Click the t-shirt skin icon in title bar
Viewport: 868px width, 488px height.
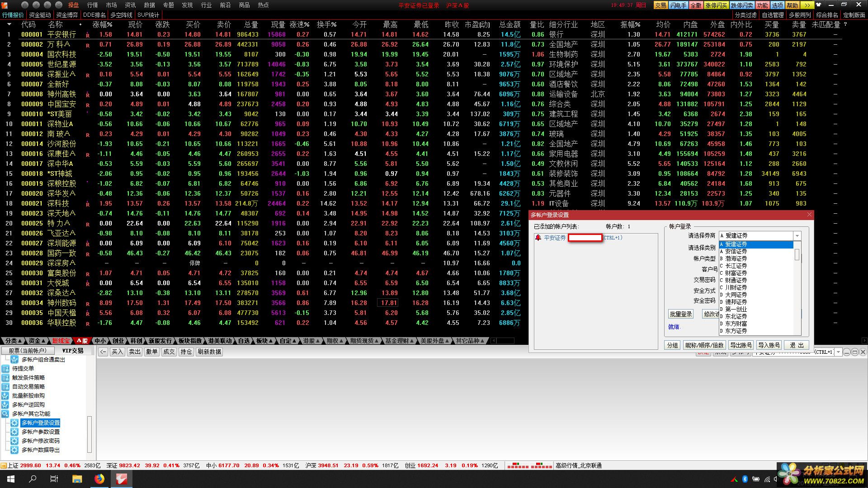(x=818, y=5)
